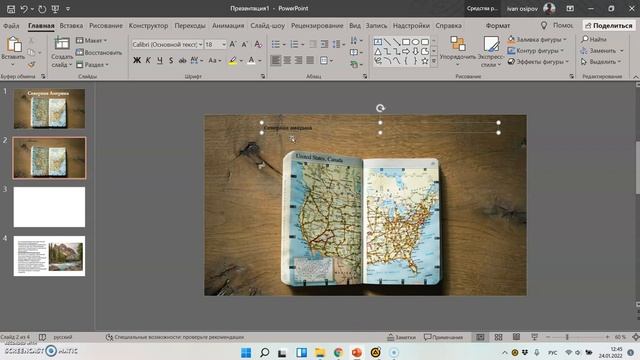Click the Find (Найти) button

point(594,39)
